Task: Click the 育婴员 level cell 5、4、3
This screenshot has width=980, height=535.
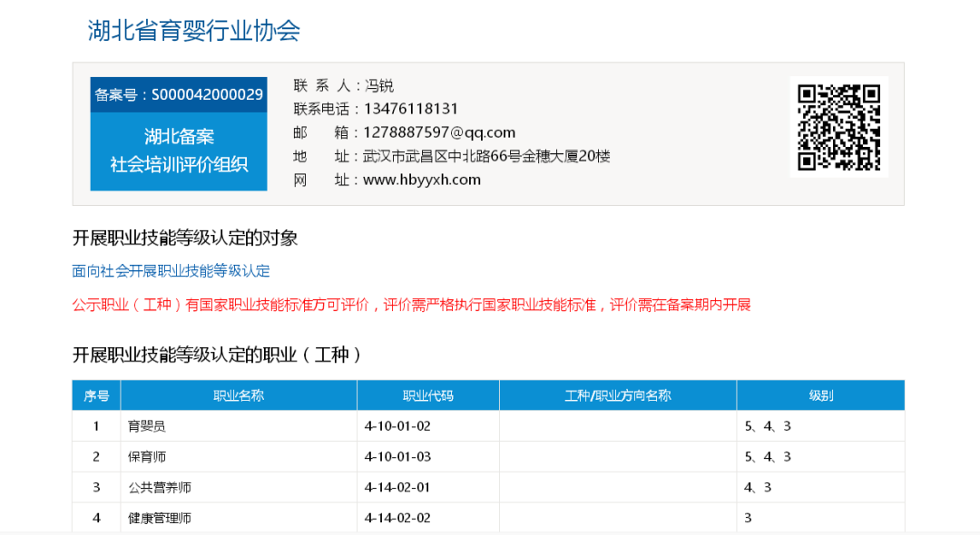Action: [820, 426]
